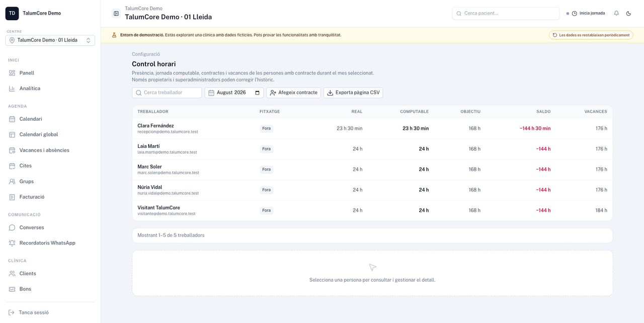The width and height of the screenshot is (644, 323).
Task: Select the Laia Martí row
Action: [x=372, y=149]
